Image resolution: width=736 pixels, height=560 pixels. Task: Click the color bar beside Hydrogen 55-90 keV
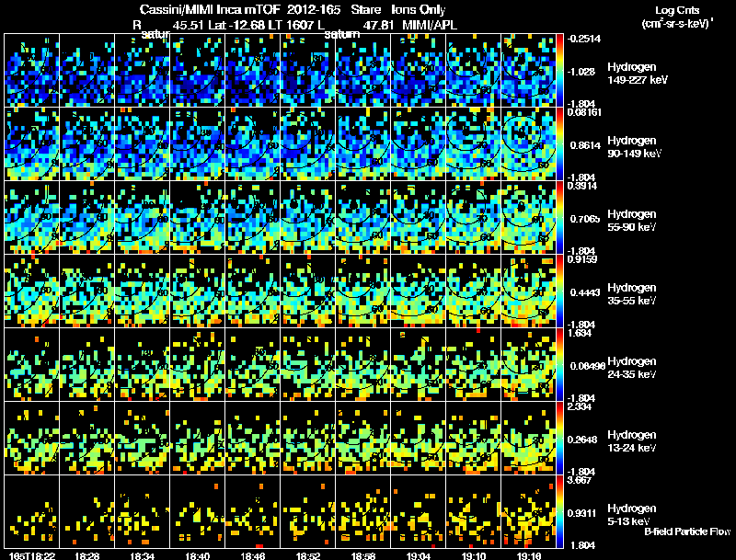(559, 218)
